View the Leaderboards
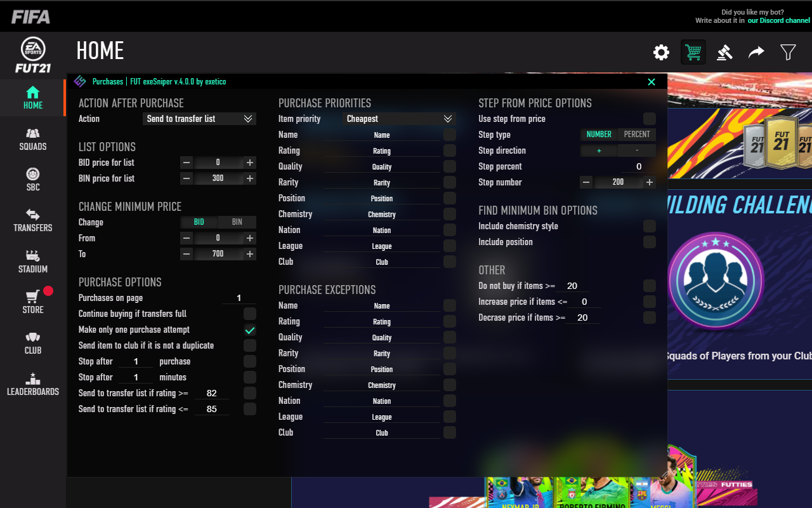Image resolution: width=812 pixels, height=508 pixels. pos(32,385)
